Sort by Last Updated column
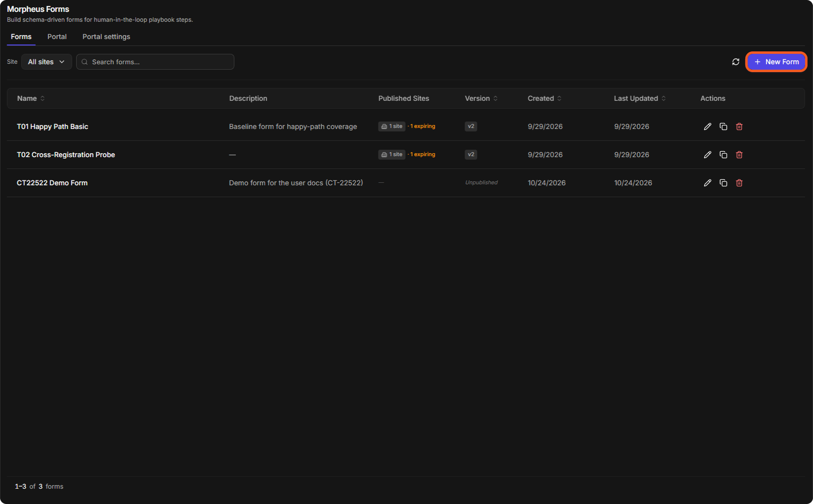 click(x=640, y=98)
